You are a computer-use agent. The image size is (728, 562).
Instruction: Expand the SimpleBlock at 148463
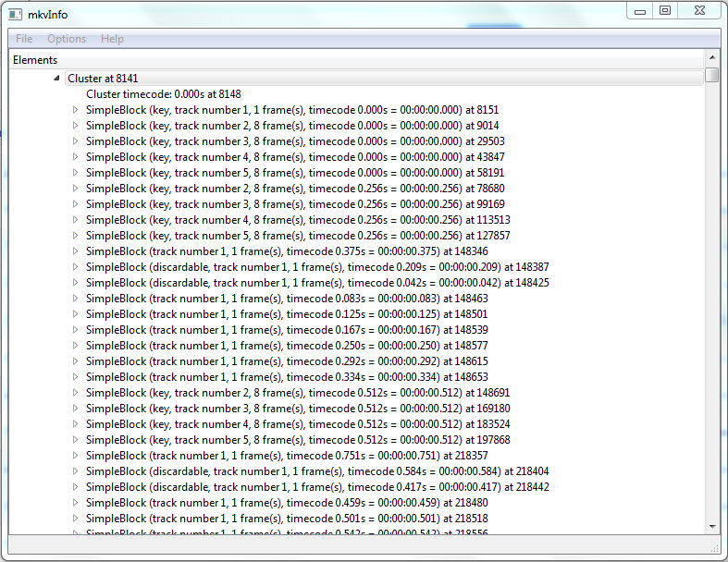pyautogui.click(x=75, y=298)
